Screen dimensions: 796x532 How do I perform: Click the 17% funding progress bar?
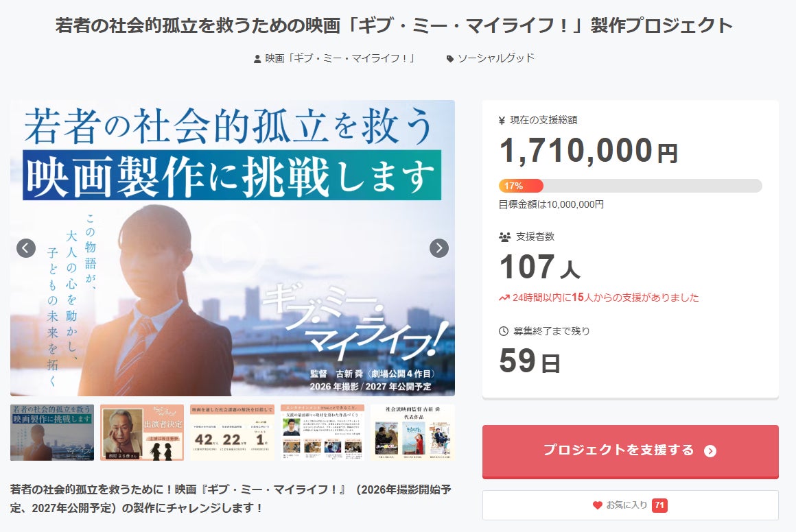pyautogui.click(x=630, y=186)
